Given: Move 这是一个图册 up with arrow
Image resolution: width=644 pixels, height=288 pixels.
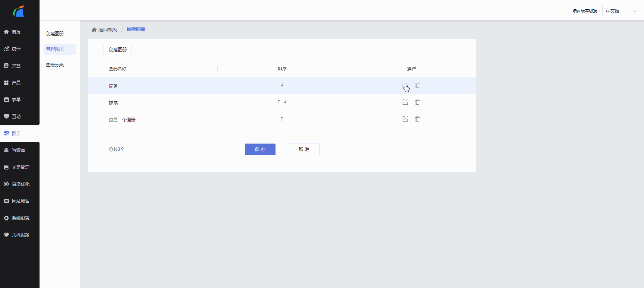Looking at the screenshot, I should (282, 119).
